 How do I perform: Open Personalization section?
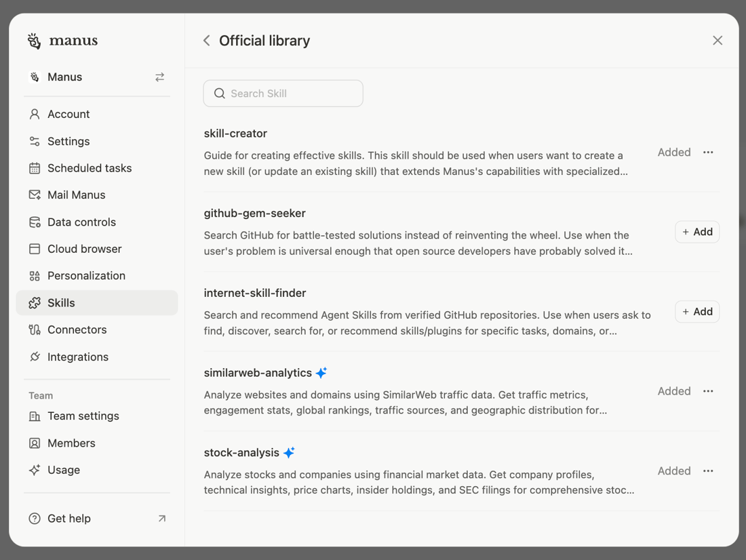97,276
